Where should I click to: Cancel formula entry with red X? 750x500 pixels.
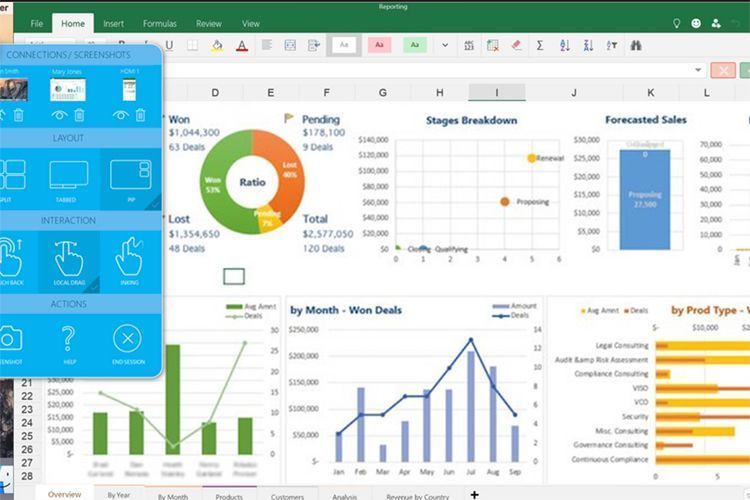pos(723,71)
